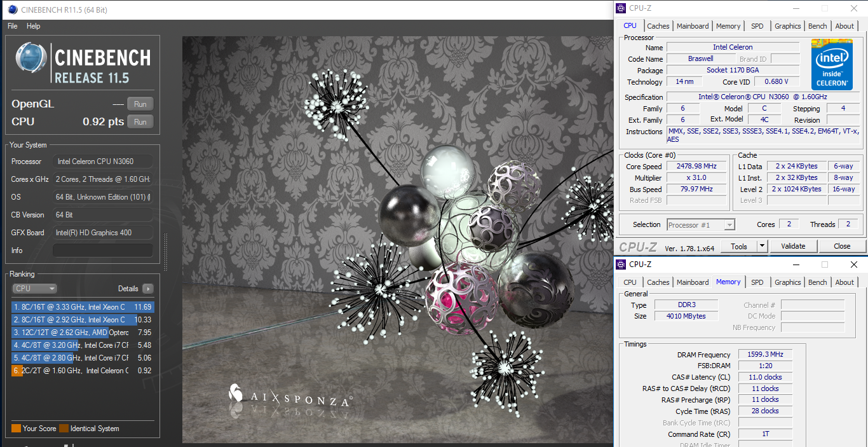
Task: Select ranking entry 4C/8T @ 2.80 GHz Core i7
Action: coord(83,358)
